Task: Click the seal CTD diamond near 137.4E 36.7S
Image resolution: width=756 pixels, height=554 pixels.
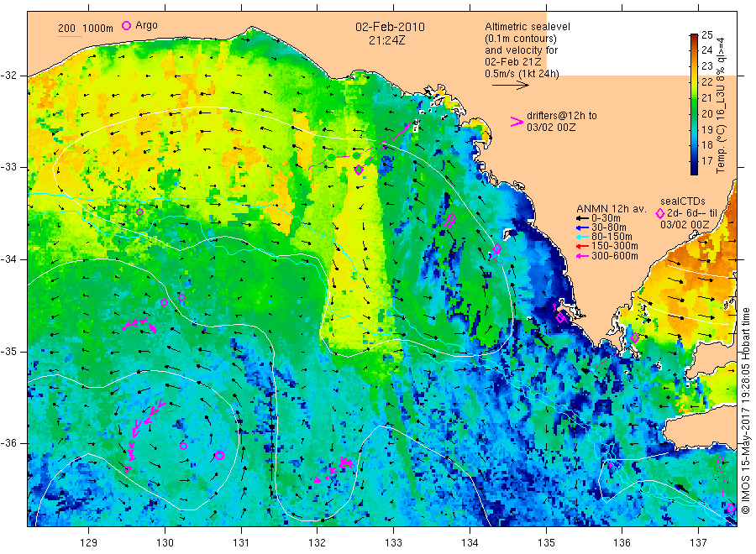Action: 731,508
